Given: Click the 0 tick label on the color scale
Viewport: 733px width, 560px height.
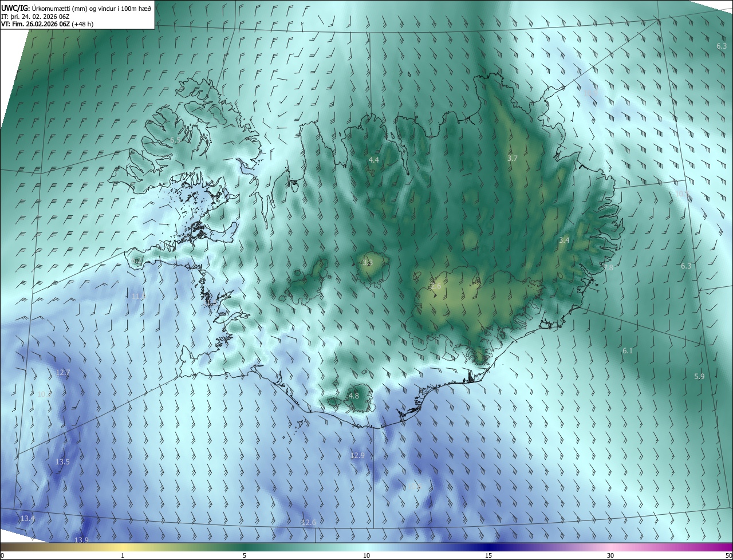Looking at the screenshot, I should [2, 555].
